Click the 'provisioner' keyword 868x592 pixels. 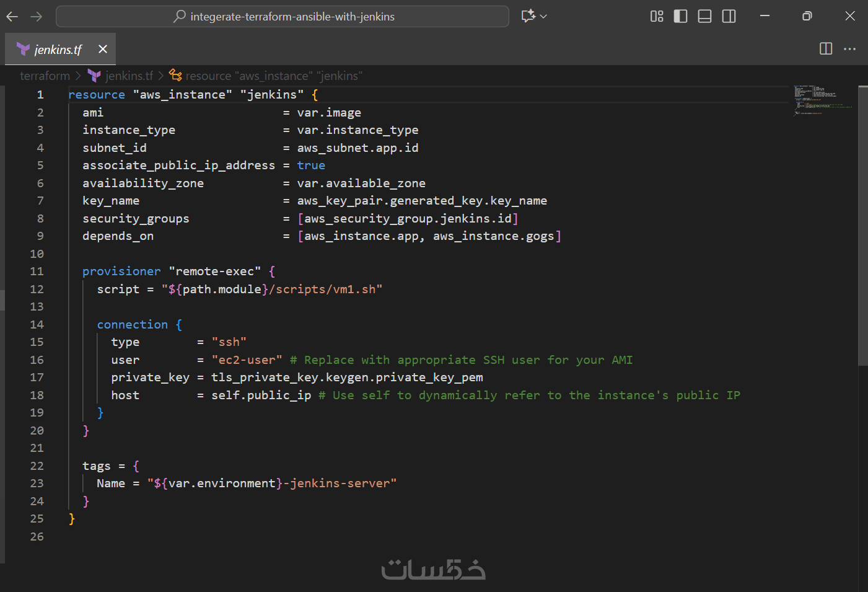coord(121,272)
